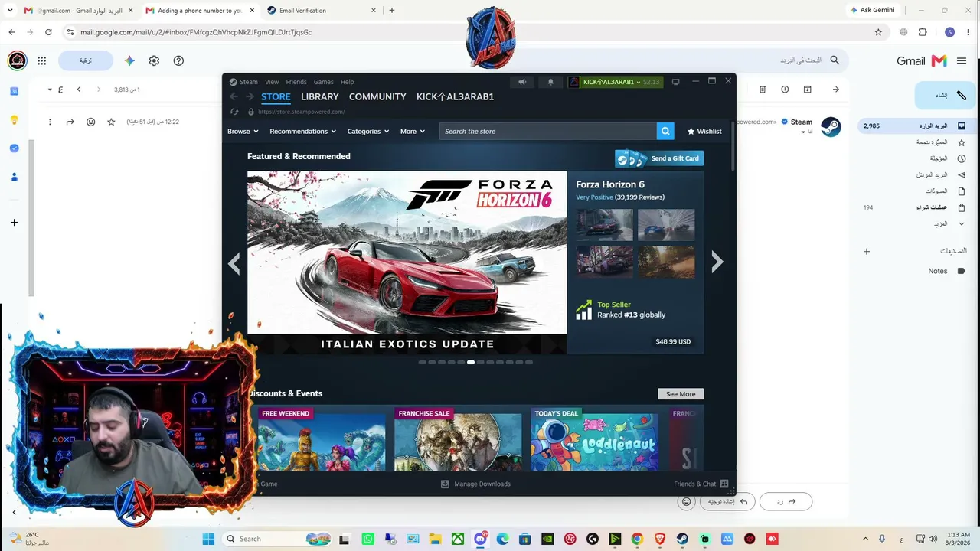Open File Explorer from the taskbar

(435, 539)
